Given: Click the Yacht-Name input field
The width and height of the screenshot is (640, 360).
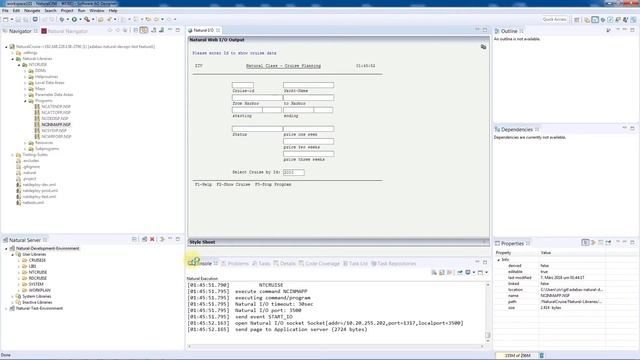Looking at the screenshot, I should (x=309, y=85).
